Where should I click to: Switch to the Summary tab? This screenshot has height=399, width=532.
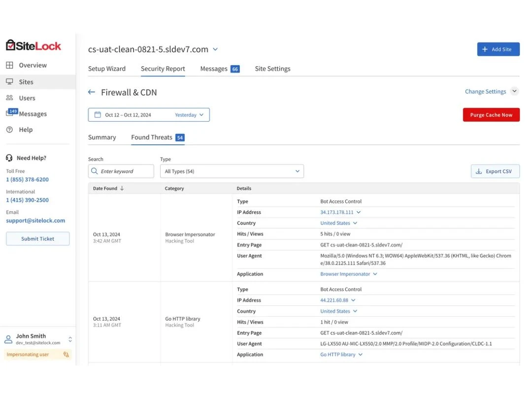tap(102, 137)
